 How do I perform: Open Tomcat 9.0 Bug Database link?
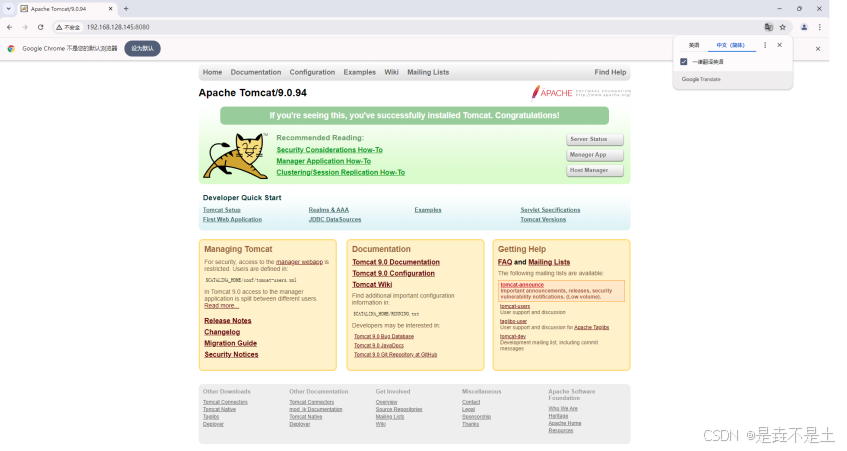(x=384, y=336)
